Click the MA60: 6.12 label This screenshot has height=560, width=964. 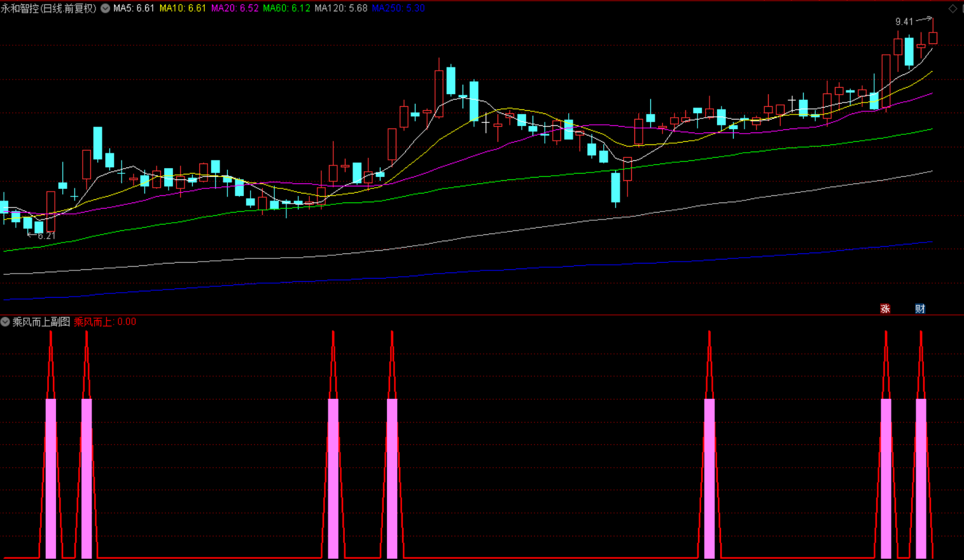[x=286, y=8]
